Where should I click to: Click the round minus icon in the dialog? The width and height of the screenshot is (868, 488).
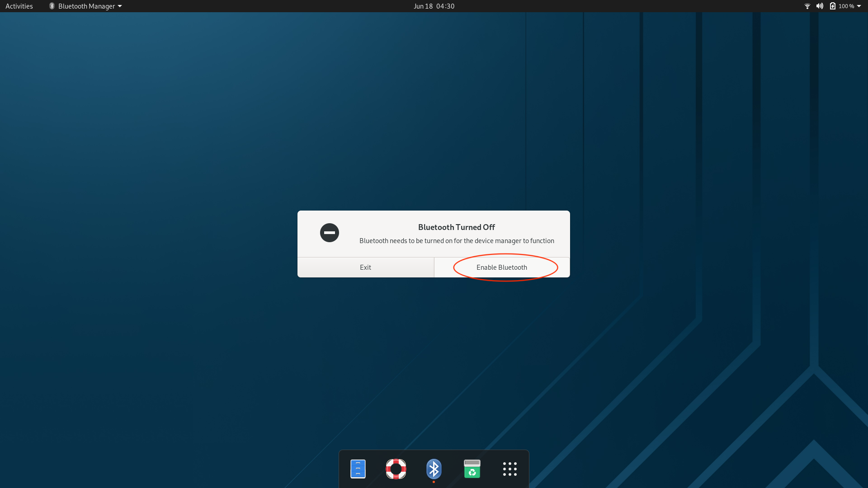coord(330,233)
